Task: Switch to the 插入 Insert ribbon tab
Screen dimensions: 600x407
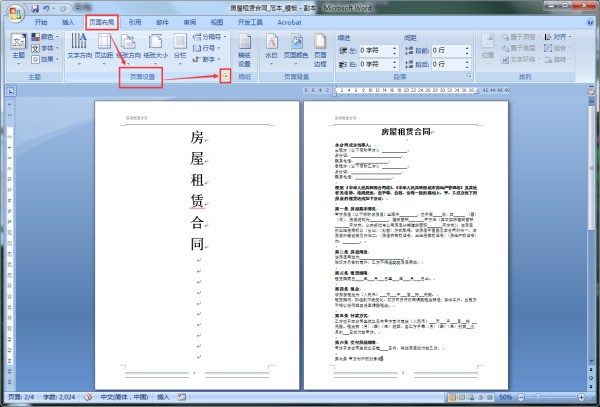Action: [x=68, y=22]
